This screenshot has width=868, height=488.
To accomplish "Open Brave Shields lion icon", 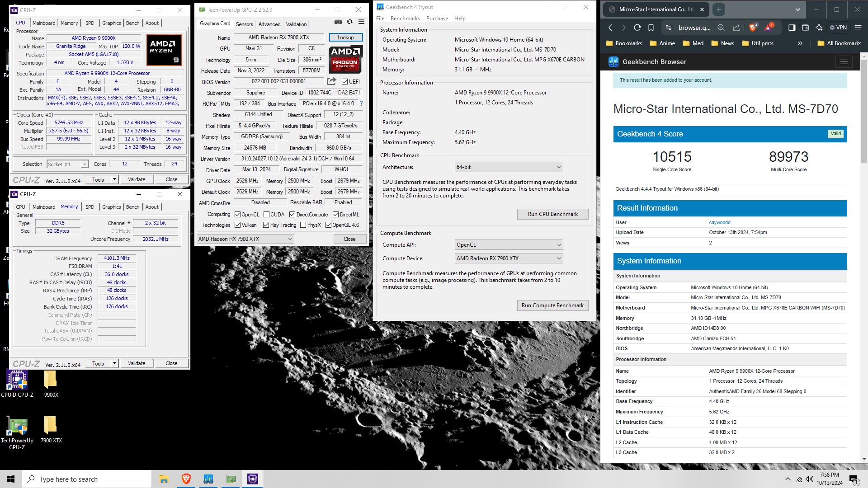I will click(x=753, y=27).
